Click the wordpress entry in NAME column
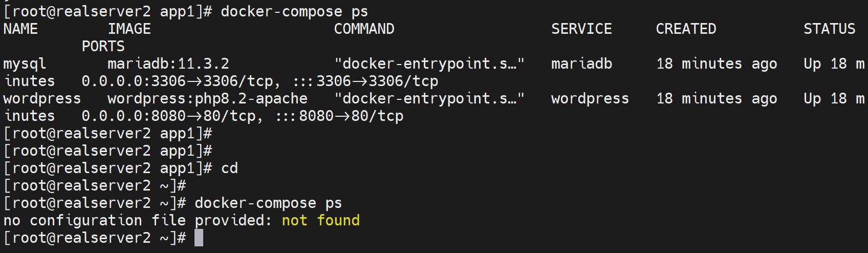868x253 pixels. pos(42,98)
